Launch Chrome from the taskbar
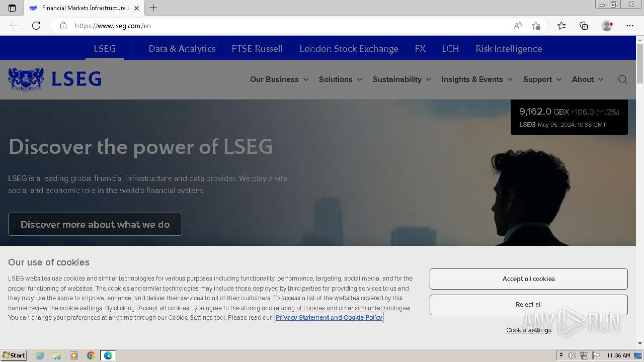This screenshot has width=644, height=362. click(91, 355)
